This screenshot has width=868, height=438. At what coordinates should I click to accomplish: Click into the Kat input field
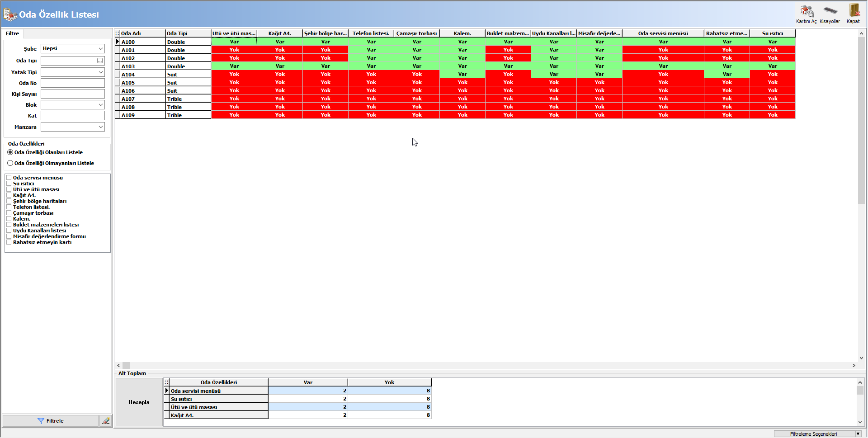pos(73,116)
